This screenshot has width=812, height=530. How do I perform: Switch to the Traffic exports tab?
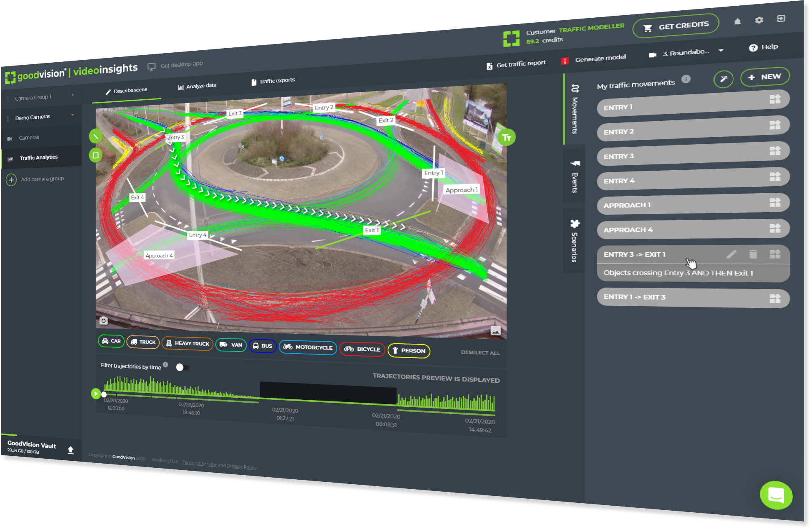[273, 81]
